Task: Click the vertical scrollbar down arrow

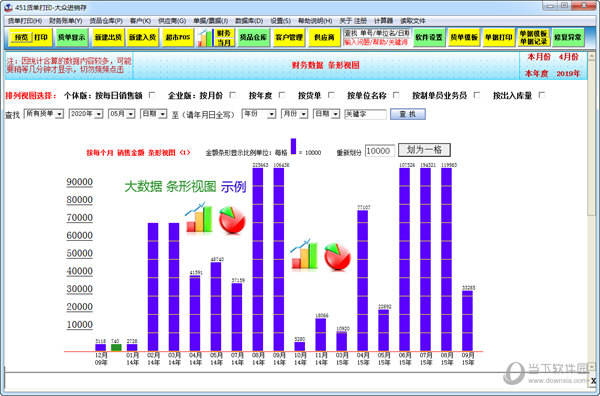Action: pos(592,367)
